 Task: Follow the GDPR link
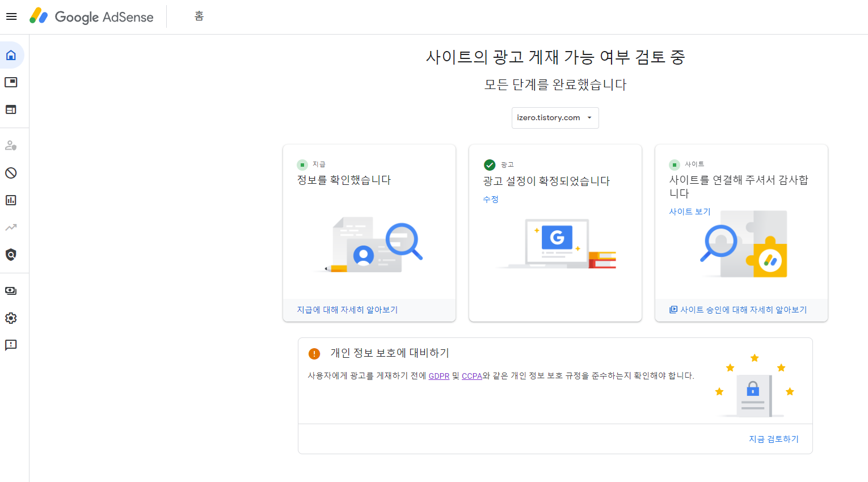pyautogui.click(x=439, y=376)
